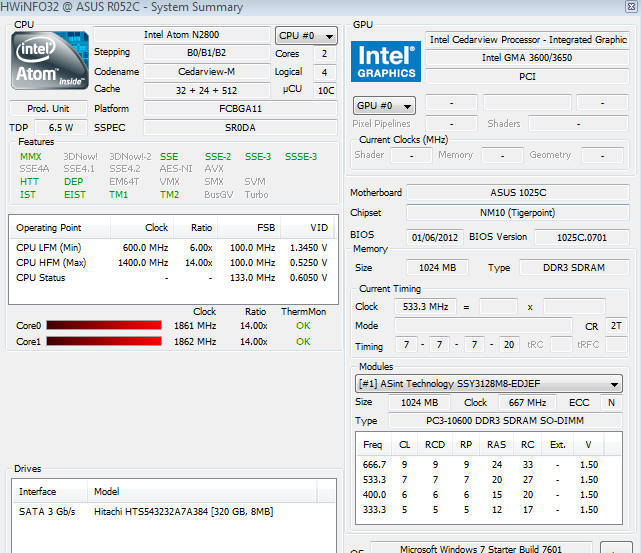Screen dimensions: 641x553
Task: Click the Platform field FCBGA11
Action: [x=240, y=109]
